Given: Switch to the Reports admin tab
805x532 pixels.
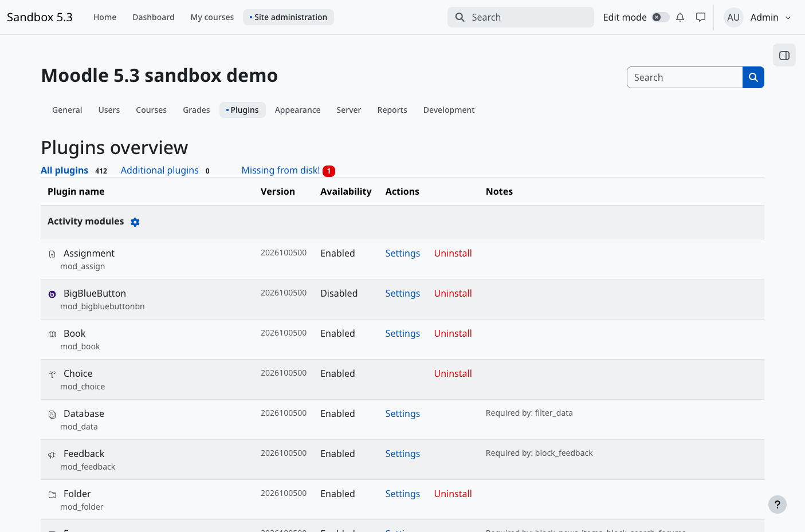Looking at the screenshot, I should [x=392, y=110].
